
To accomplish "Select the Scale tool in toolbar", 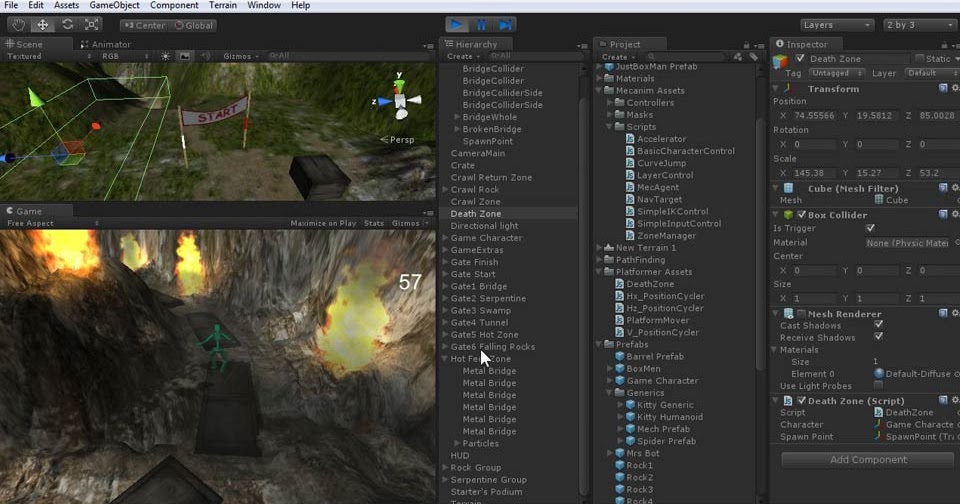I will click(92, 24).
